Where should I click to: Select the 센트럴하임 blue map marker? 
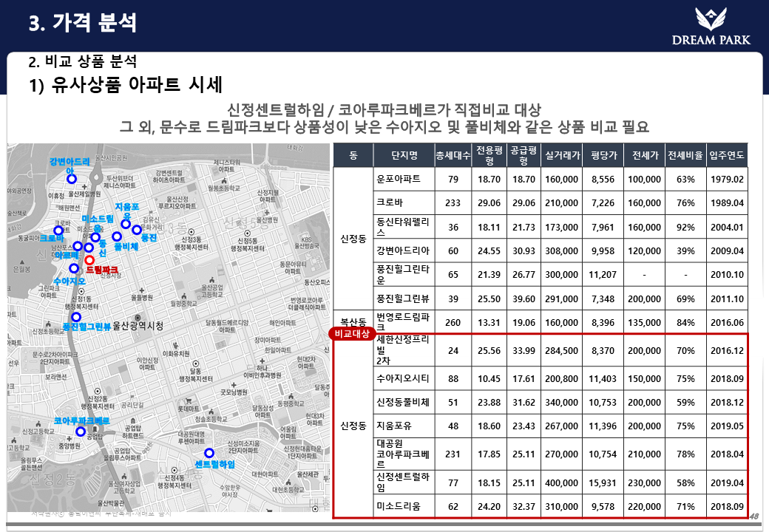click(x=209, y=453)
